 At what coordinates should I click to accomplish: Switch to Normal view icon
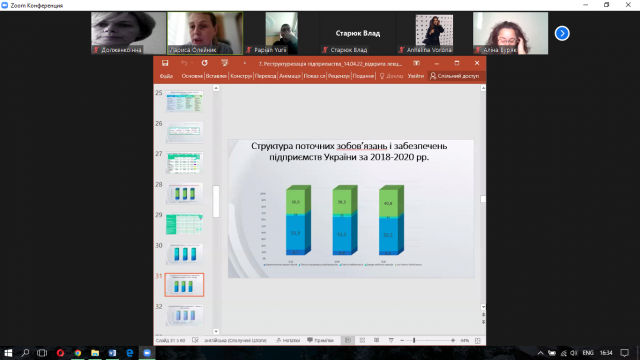coord(348,340)
